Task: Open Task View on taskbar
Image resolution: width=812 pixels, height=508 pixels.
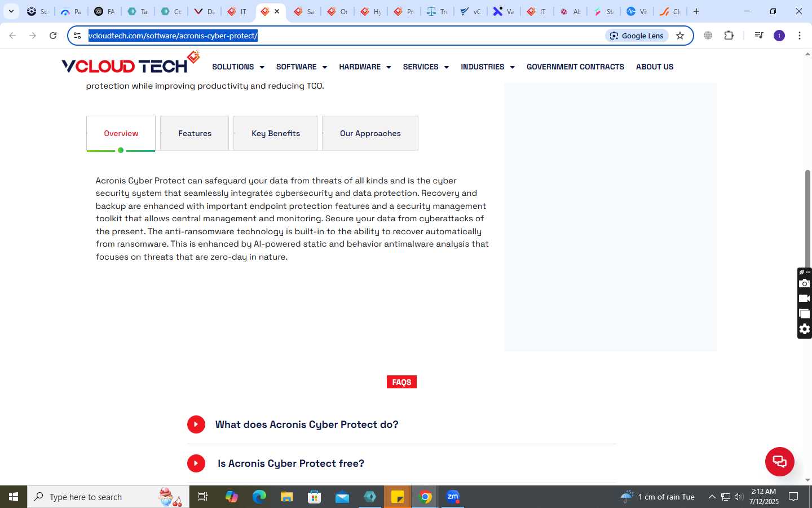Action: coord(203,497)
